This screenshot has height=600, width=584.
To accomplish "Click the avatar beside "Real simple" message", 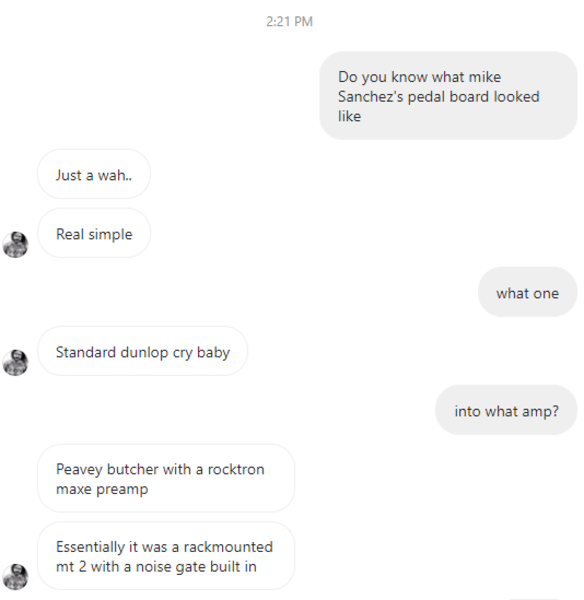I will tap(15, 244).
